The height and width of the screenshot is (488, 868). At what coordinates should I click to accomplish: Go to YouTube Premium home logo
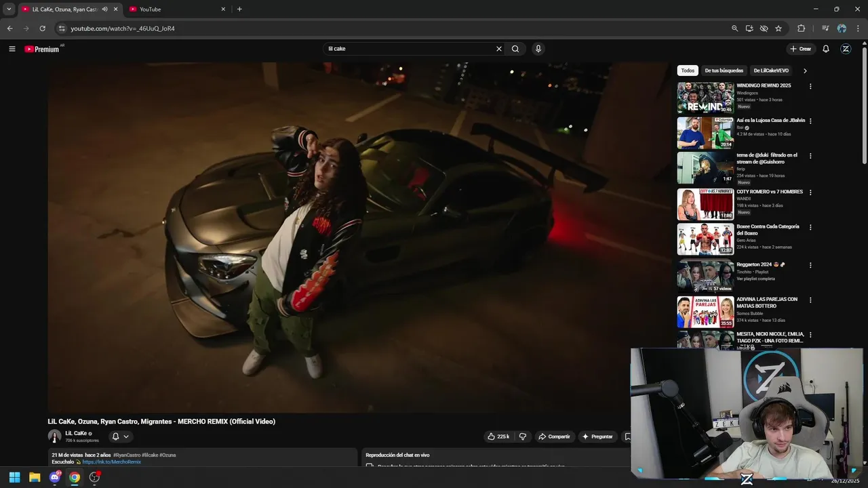click(42, 49)
